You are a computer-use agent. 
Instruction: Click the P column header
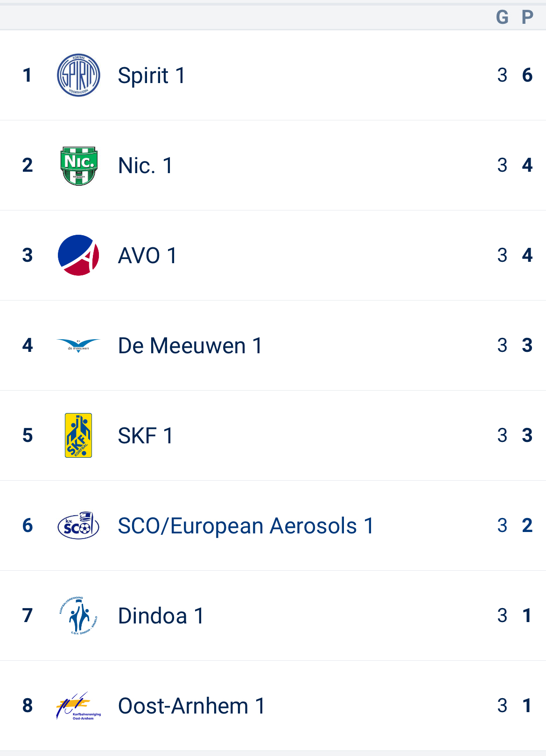[527, 17]
